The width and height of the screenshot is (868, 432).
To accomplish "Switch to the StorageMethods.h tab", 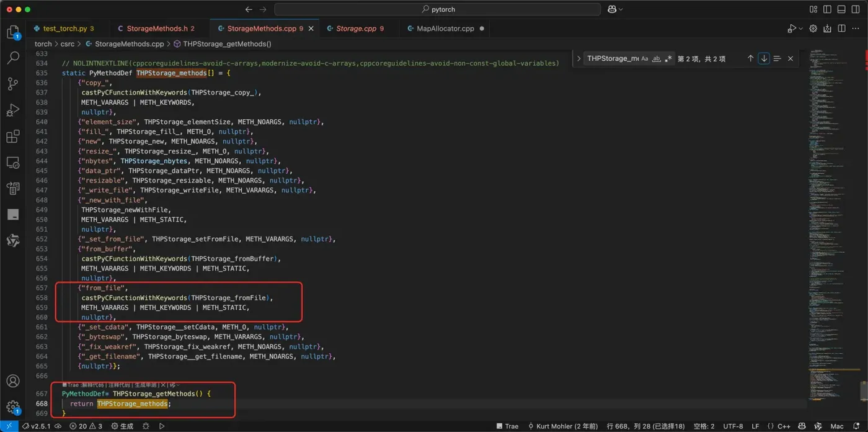I will [161, 29].
